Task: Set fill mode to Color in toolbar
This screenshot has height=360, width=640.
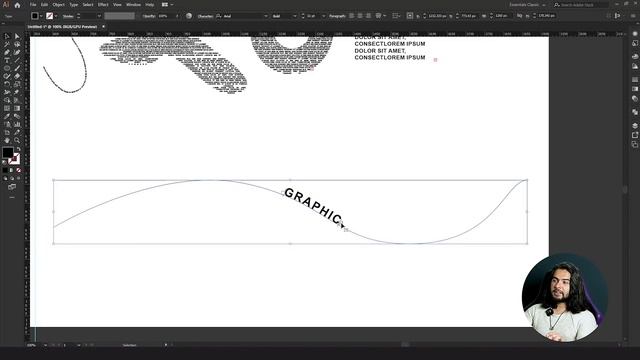Action: 5,170
